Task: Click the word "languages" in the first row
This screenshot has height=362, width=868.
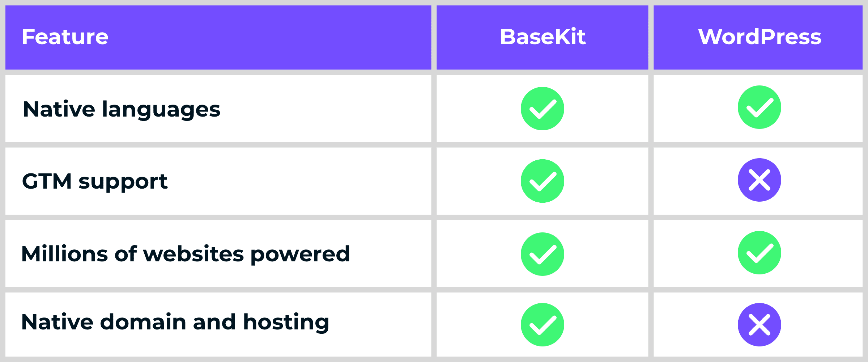Action: pos(161,110)
